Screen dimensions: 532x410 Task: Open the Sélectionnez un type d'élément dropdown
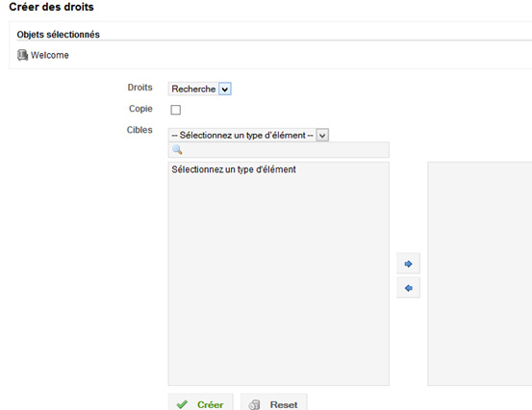tap(248, 135)
